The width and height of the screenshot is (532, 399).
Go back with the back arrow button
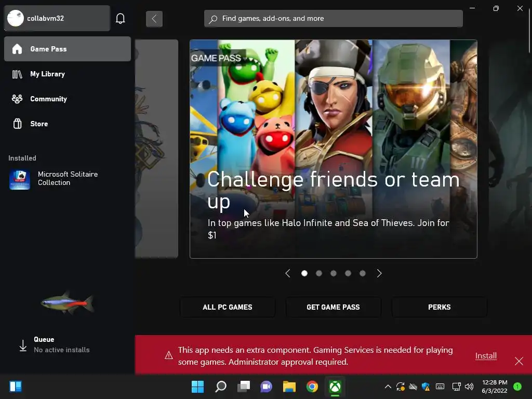click(x=154, y=19)
